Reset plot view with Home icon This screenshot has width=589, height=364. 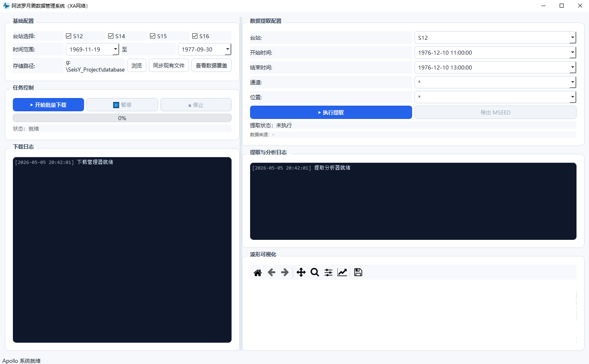[258, 272]
